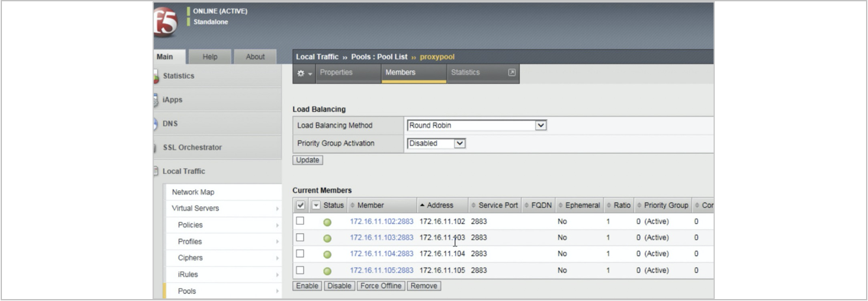Click the Force Offline button
Image resolution: width=868 pixels, height=301 pixels.
tap(381, 286)
